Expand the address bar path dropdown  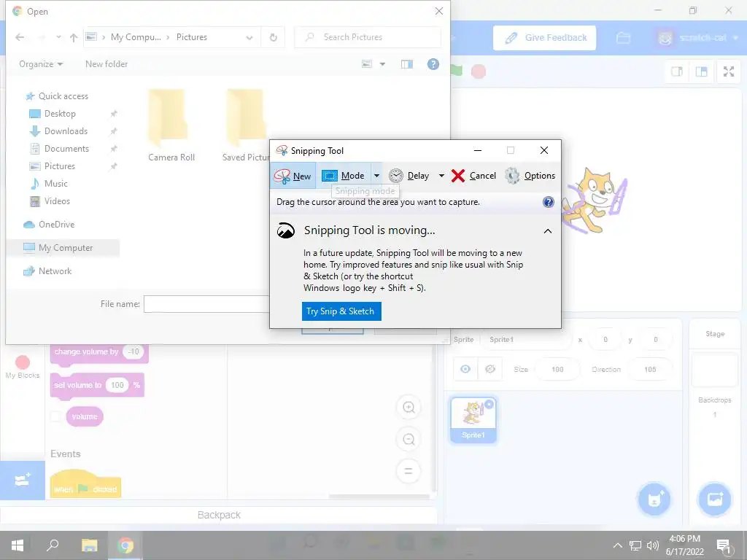[x=249, y=38]
